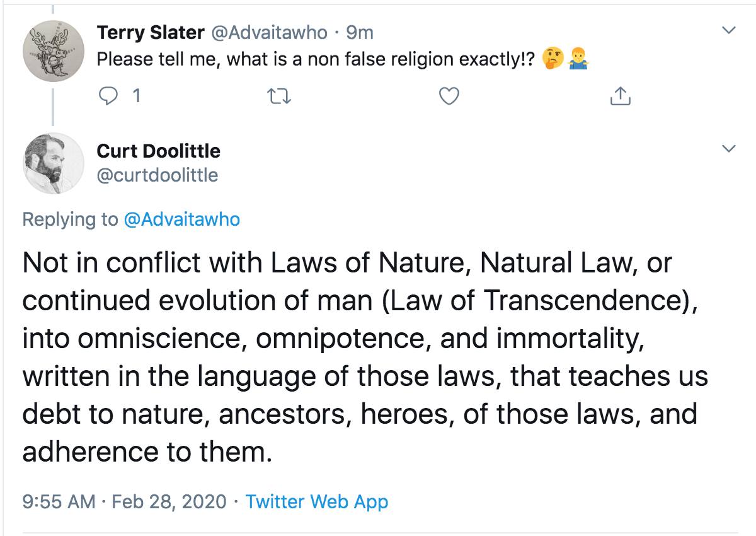Open the Twitter Web App source link
Screen dimensions: 756x536
click(x=316, y=501)
